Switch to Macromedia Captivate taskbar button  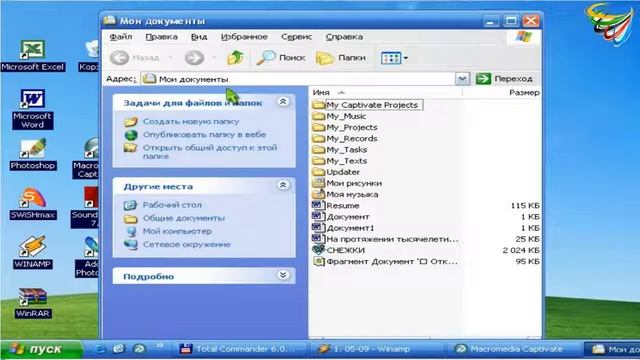point(515,349)
